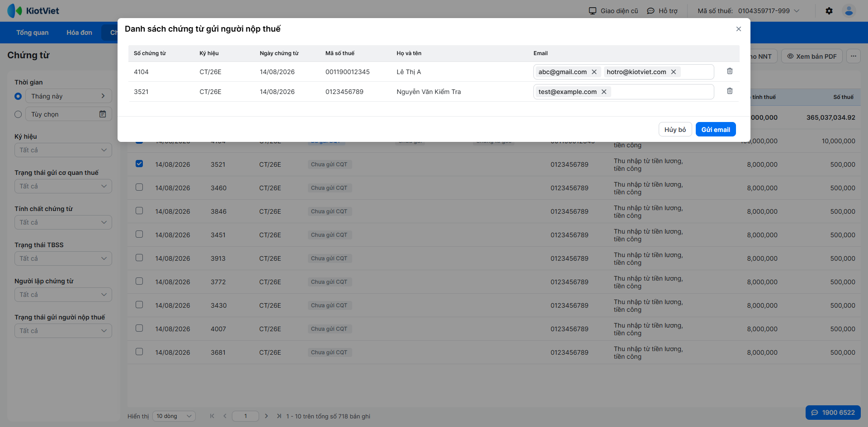Screen dimensions: 868x427
Task: Close the email list dialog
Action: (739, 29)
